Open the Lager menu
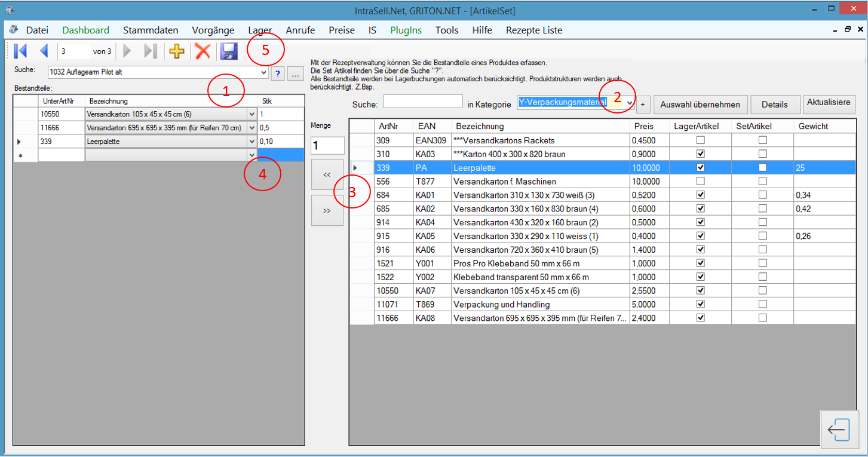 point(260,30)
